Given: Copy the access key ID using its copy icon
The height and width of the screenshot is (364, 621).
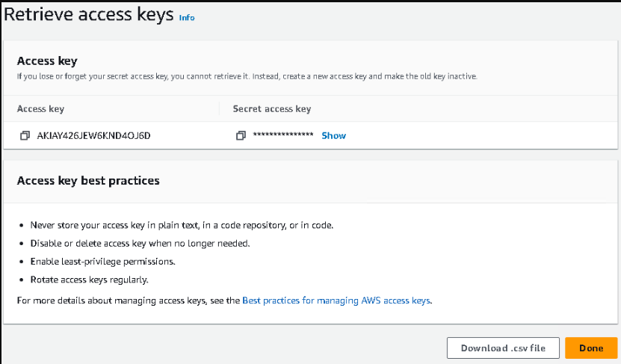Looking at the screenshot, I should (25, 136).
